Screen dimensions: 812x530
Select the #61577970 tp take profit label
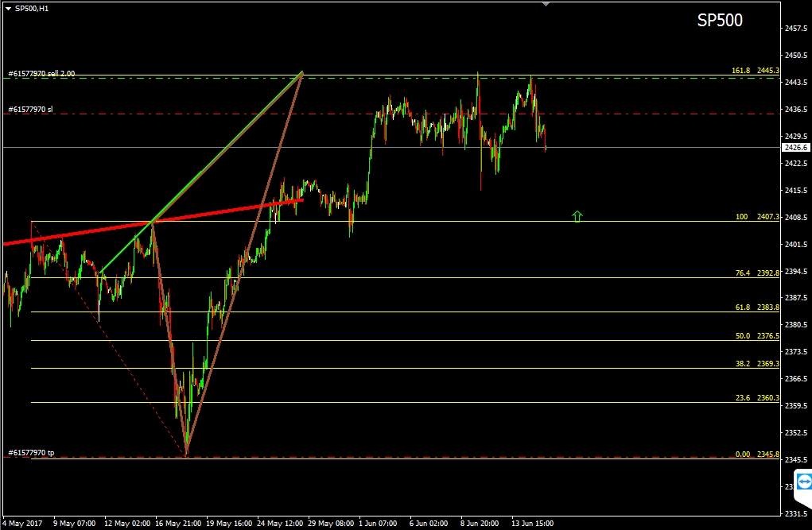pos(31,453)
